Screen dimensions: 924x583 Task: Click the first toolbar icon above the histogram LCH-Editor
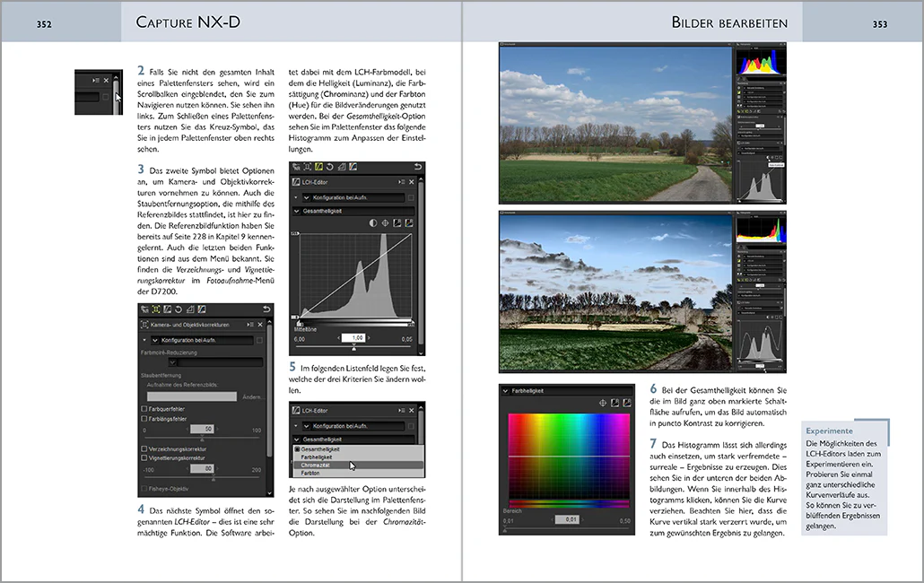[x=296, y=167]
